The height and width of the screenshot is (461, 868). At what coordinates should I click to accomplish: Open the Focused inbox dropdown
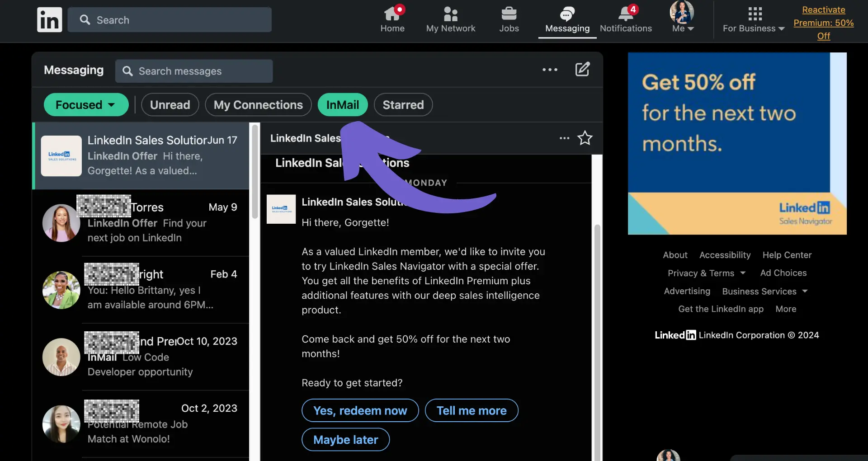point(86,105)
